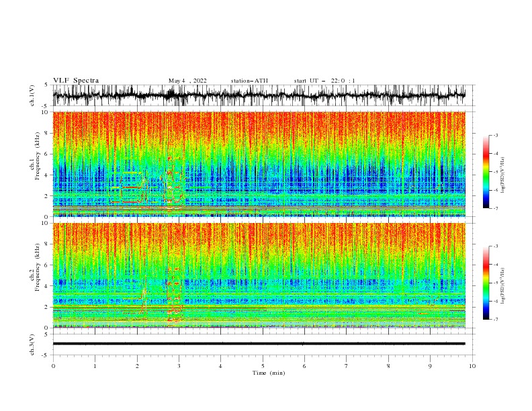Image resolution: width=532 pixels, height=411 pixels.
Task: Click the ch.2 spectrogram color scale bar
Action: (486, 283)
